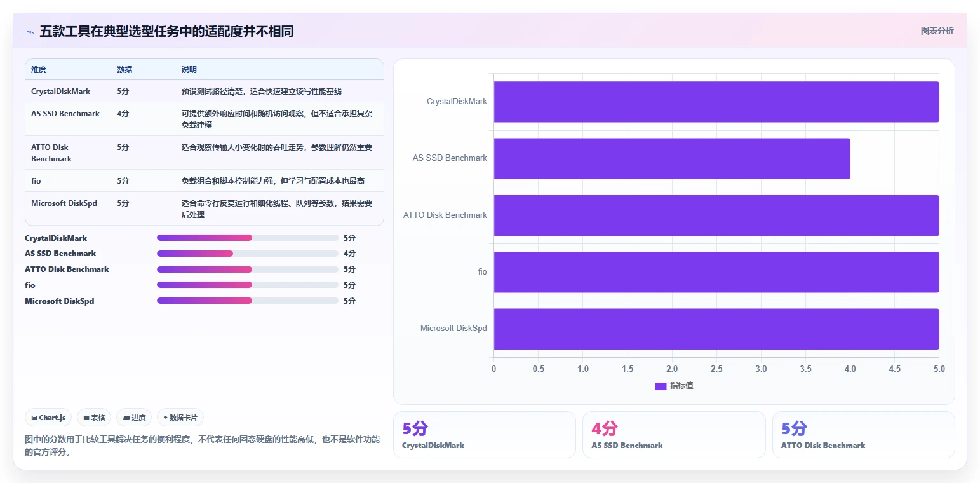980x483 pixels.
Task: Click the 5.0 tick on the x-axis
Action: coord(939,369)
